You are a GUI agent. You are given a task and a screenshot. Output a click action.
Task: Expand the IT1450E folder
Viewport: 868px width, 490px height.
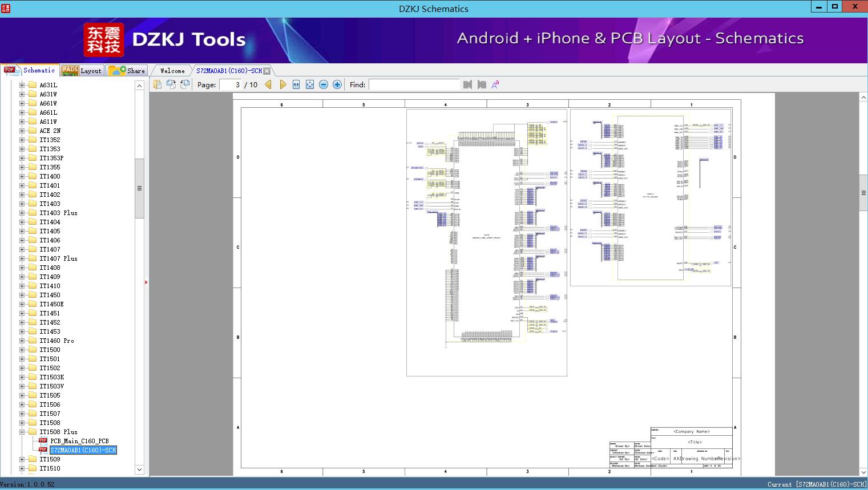pos(22,304)
